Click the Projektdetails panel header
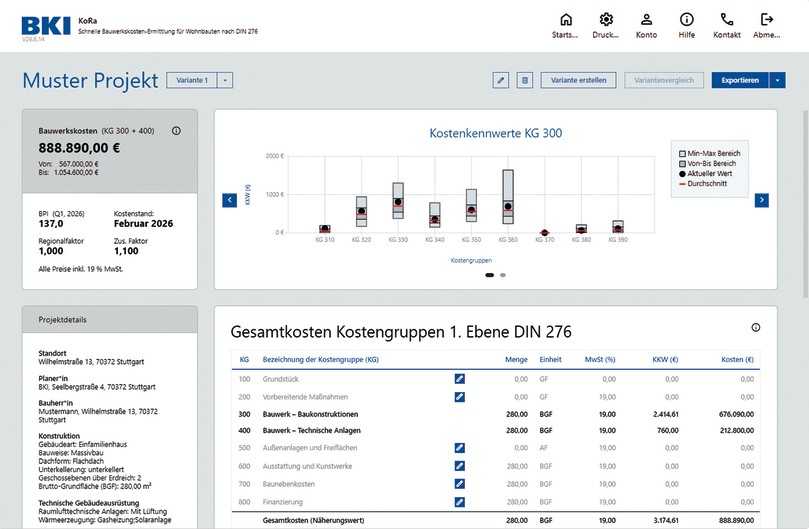The height and width of the screenshot is (529, 809). [110, 320]
